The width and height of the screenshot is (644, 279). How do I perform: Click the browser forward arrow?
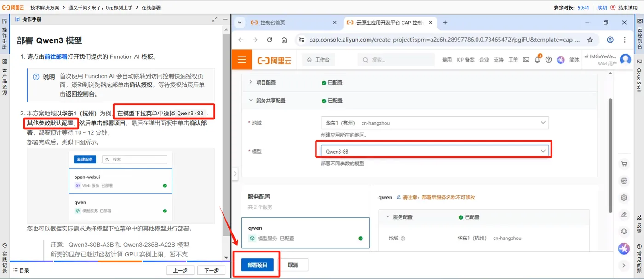(x=255, y=40)
